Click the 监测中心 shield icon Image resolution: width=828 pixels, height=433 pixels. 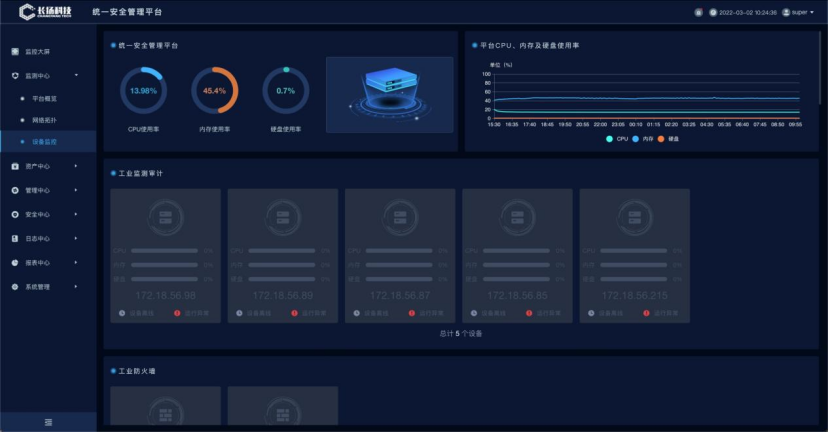(15, 75)
